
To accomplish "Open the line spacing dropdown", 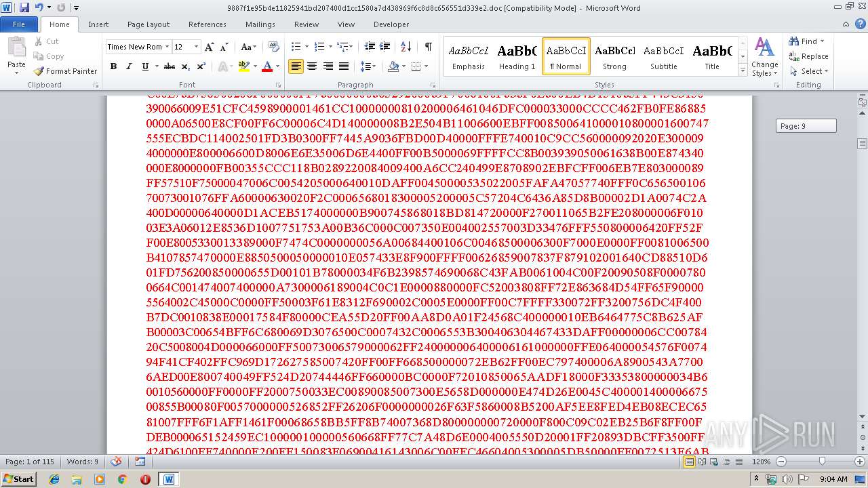I will pos(368,66).
